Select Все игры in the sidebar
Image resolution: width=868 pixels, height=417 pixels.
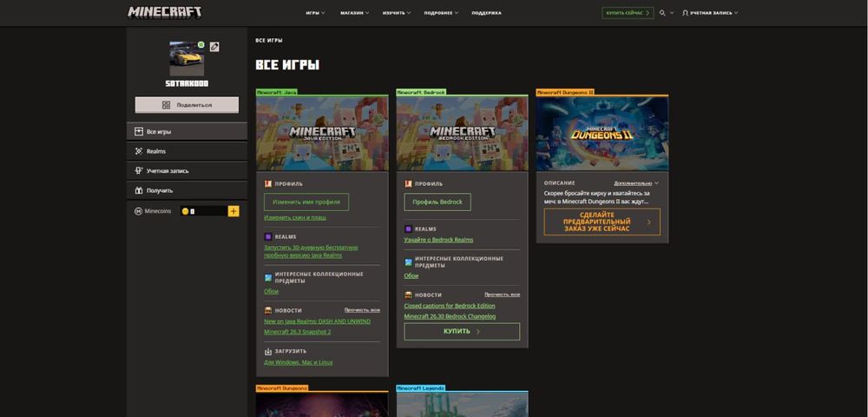(x=187, y=132)
